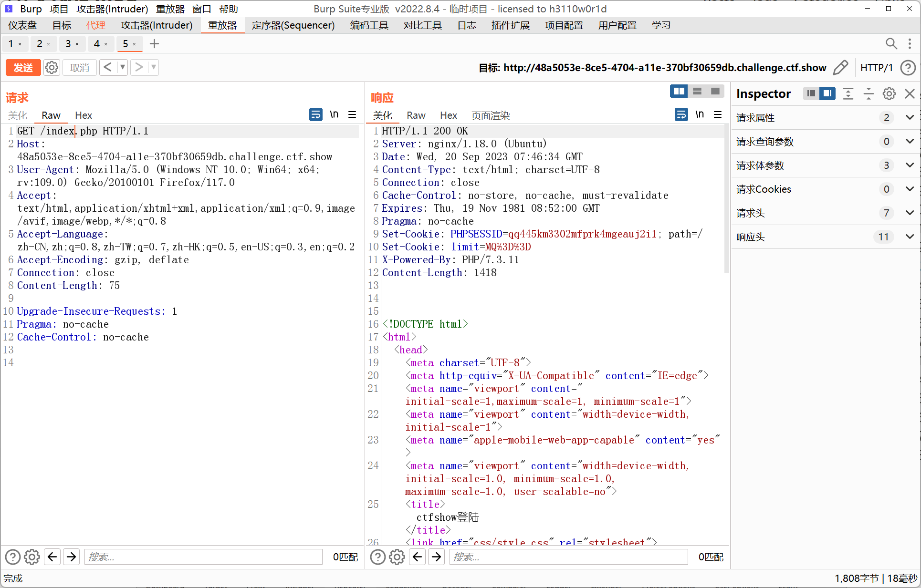Edit target with the pencil icon
Image resolution: width=921 pixels, height=588 pixels.
pos(840,67)
